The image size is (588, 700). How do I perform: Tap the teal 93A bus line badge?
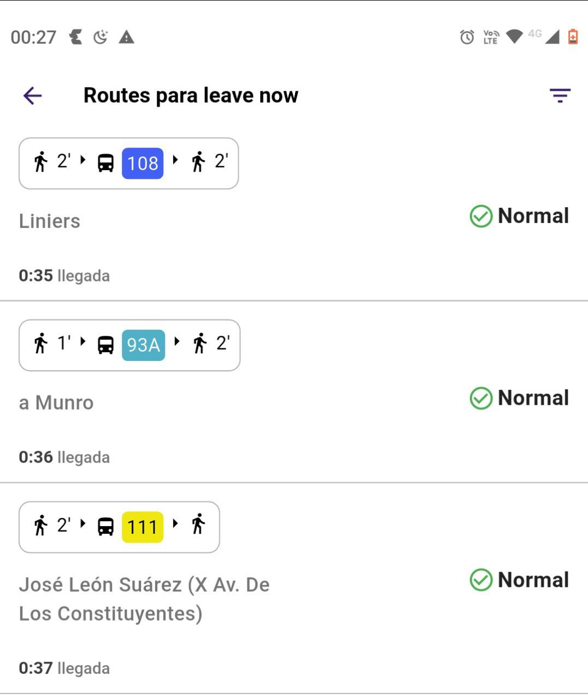click(x=143, y=345)
